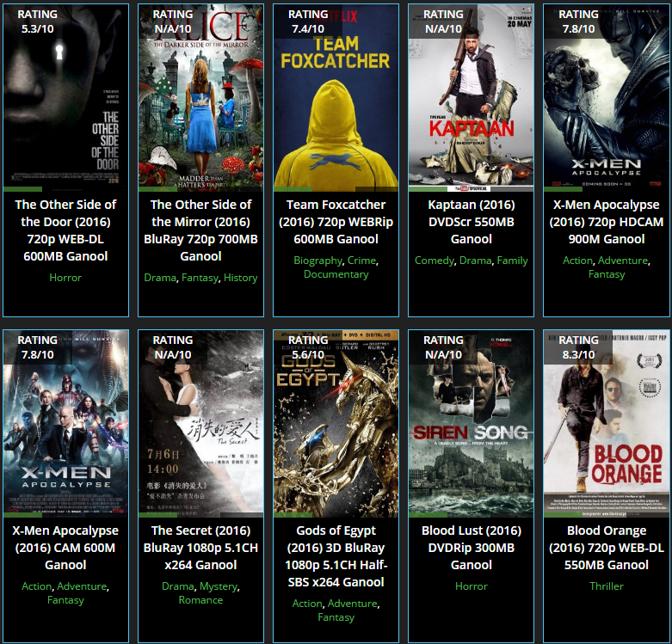The height and width of the screenshot is (644, 672).
Task: Click the 8.3/10 rating on Blood Orange
Action: pyautogui.click(x=578, y=347)
